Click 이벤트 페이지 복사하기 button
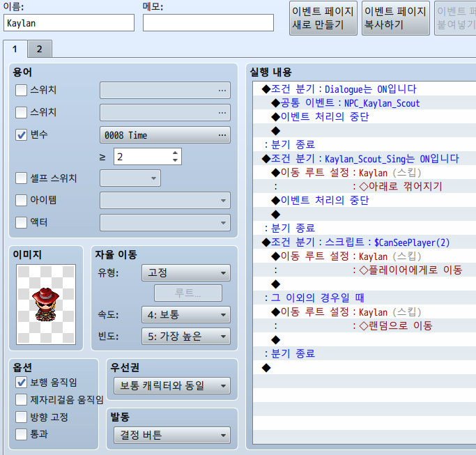The image size is (476, 455). tap(396, 18)
